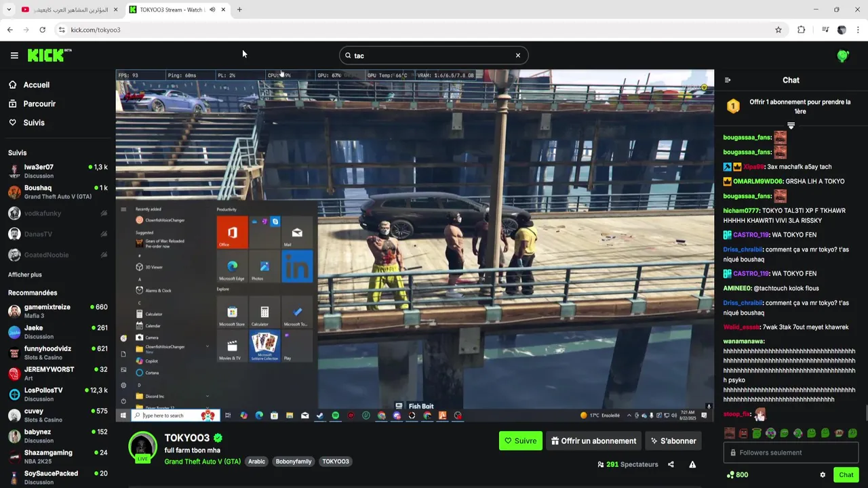
Task: Insert the bearded face emote
Action: click(x=730, y=433)
